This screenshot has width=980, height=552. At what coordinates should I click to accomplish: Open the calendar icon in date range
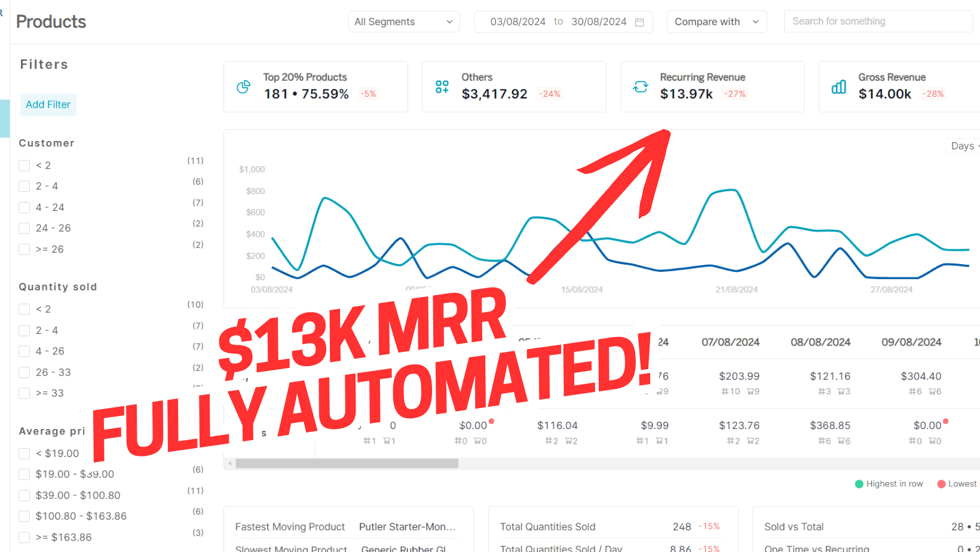click(639, 22)
